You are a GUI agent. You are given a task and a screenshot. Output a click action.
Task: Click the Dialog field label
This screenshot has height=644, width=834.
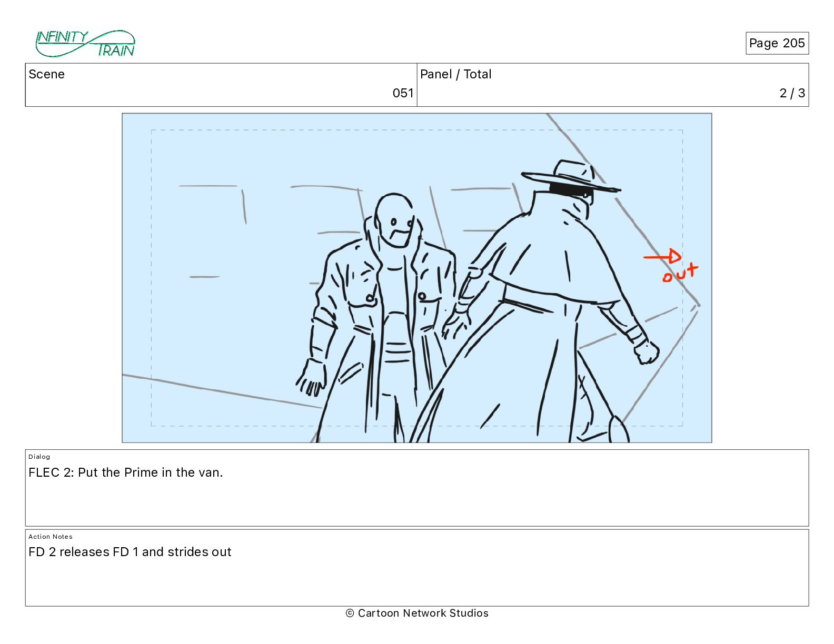tap(39, 457)
